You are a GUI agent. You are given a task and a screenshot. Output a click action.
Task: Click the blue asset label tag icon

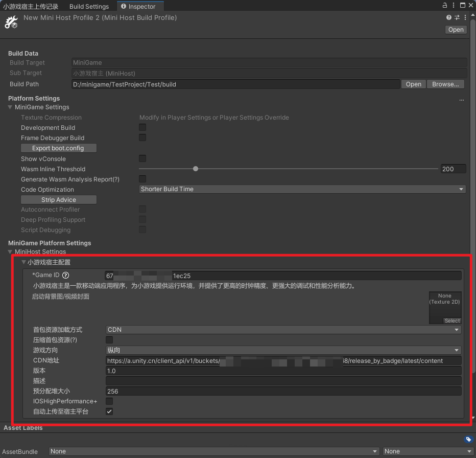coord(468,439)
